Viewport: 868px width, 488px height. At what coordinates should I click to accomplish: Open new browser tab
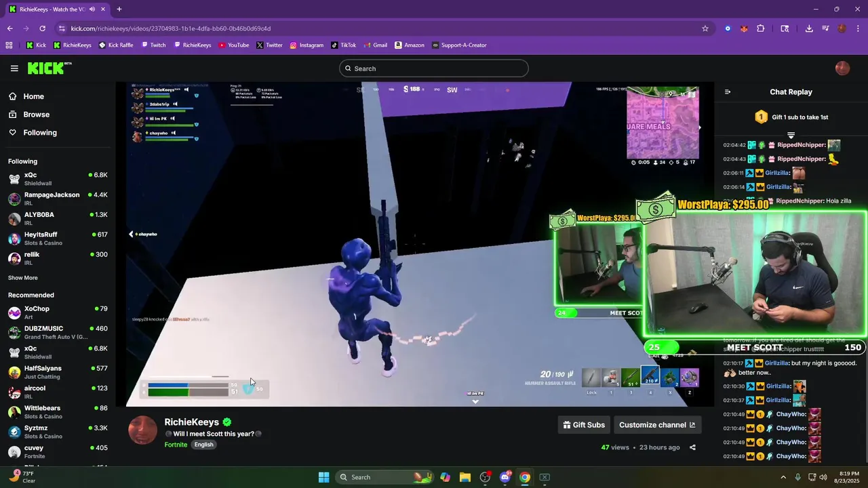coord(119,9)
